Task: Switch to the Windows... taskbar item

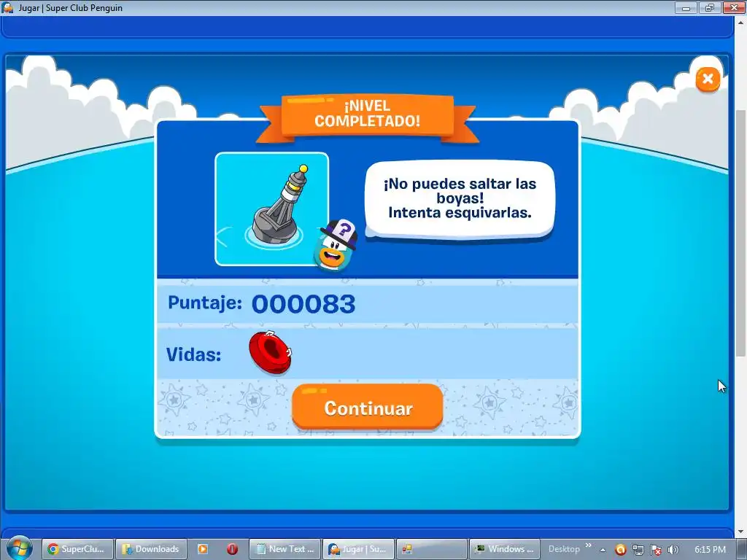Action: click(x=505, y=549)
